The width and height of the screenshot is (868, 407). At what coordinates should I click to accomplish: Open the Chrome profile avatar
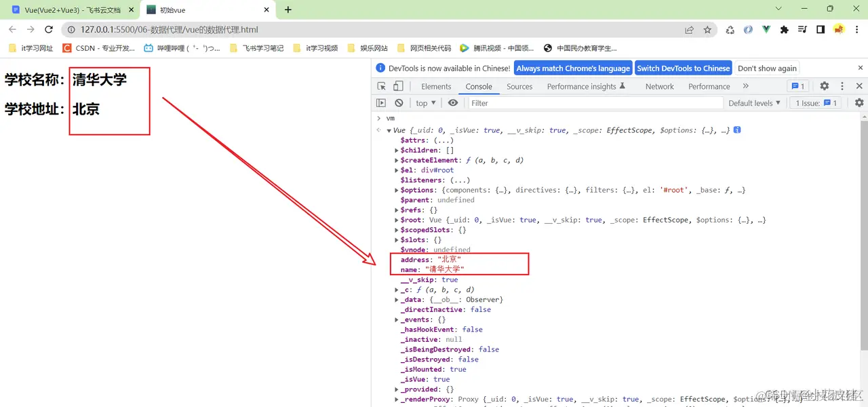(x=839, y=30)
